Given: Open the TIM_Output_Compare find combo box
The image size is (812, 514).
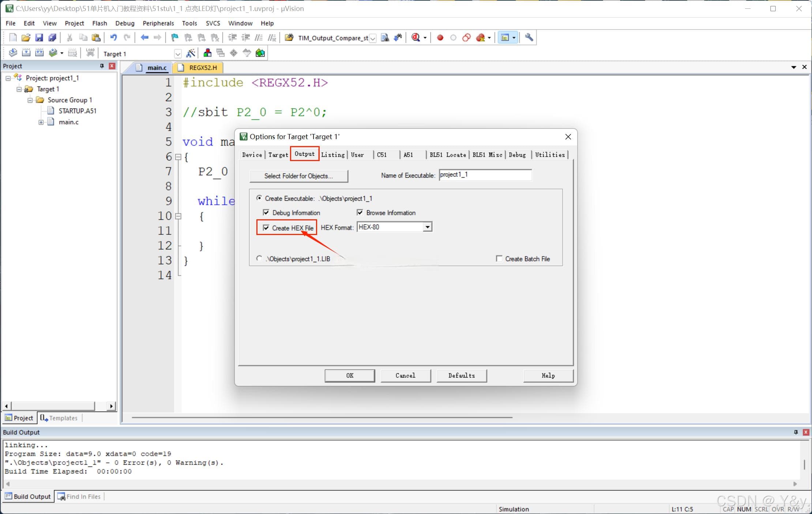Looking at the screenshot, I should [372, 38].
